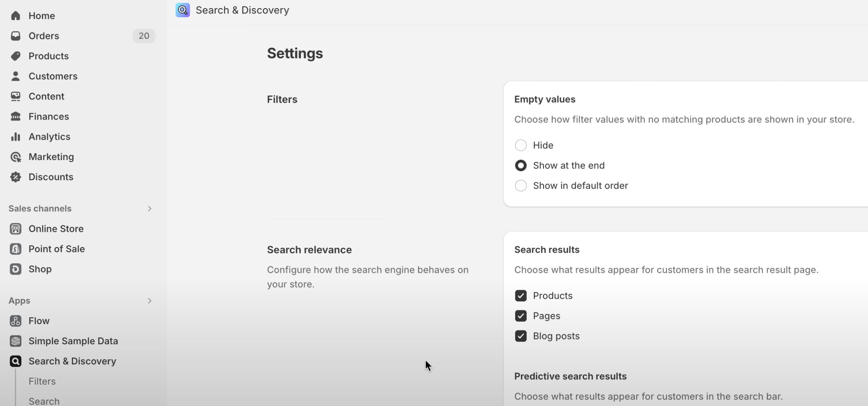Click the Products icon in sidebar
868x406 pixels.
(x=15, y=55)
